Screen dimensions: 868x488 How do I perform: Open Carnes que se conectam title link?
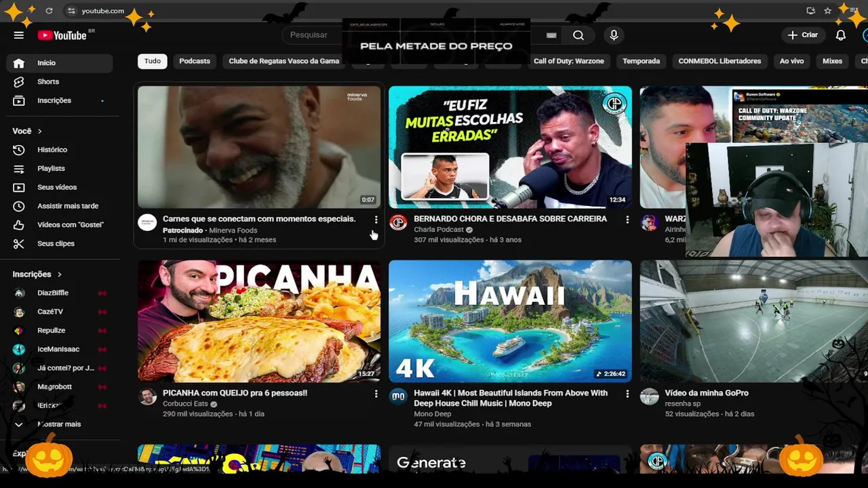point(259,219)
